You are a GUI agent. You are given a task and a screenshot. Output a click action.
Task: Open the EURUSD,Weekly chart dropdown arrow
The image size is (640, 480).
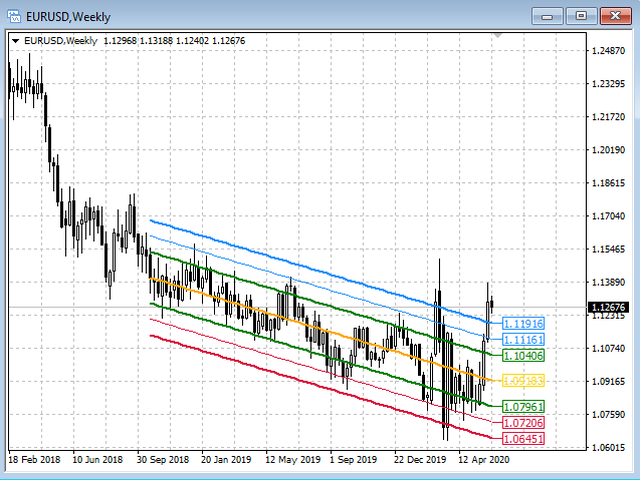click(15, 40)
